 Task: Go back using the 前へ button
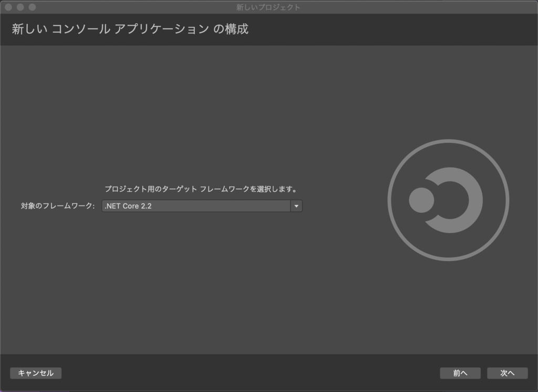tap(460, 373)
